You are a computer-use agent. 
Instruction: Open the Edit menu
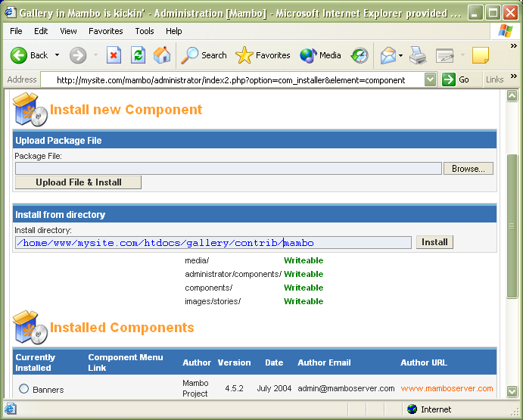[x=41, y=31]
